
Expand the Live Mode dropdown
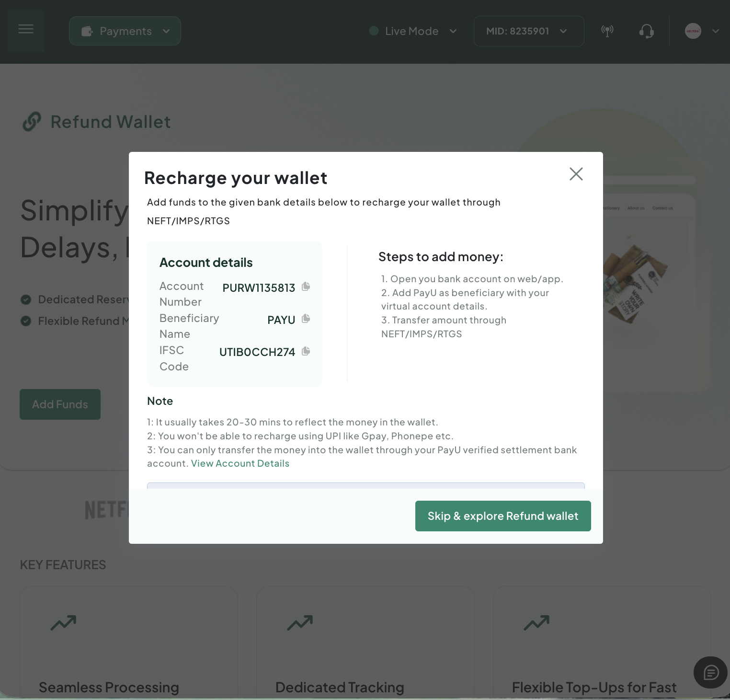click(453, 31)
